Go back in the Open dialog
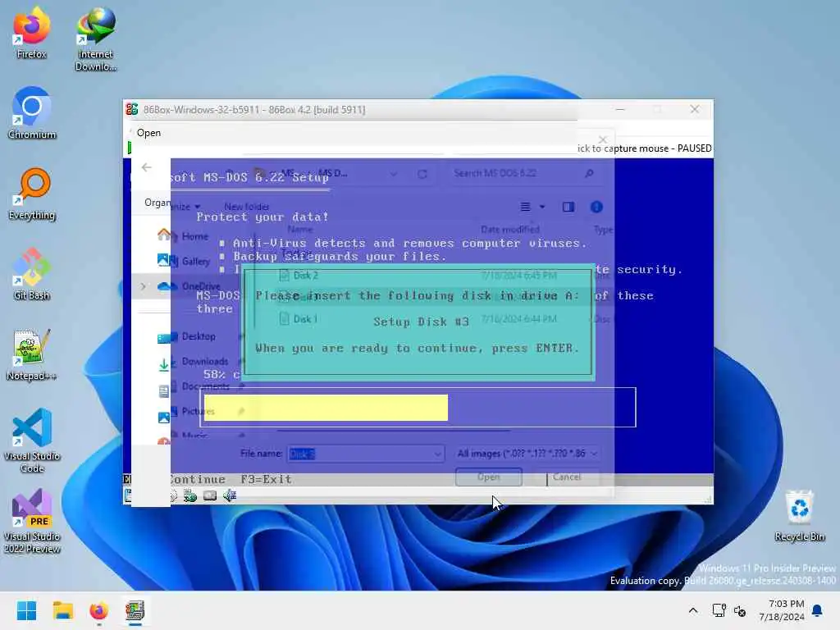Viewport: 840px width, 630px height. (147, 167)
